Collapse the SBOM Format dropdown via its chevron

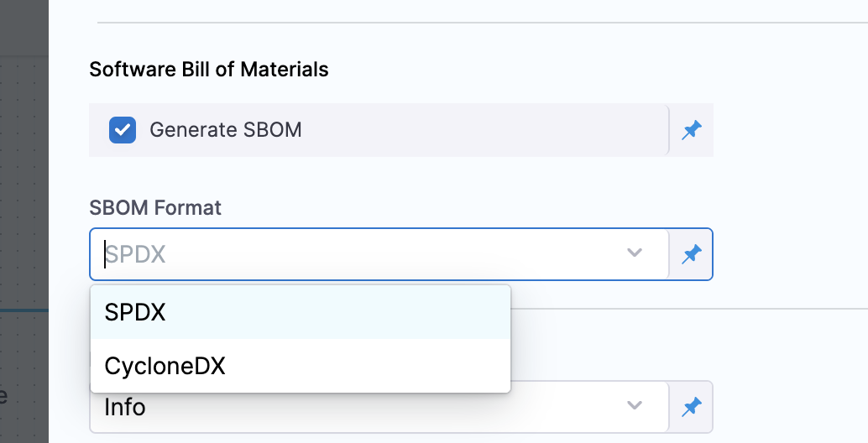(x=635, y=253)
